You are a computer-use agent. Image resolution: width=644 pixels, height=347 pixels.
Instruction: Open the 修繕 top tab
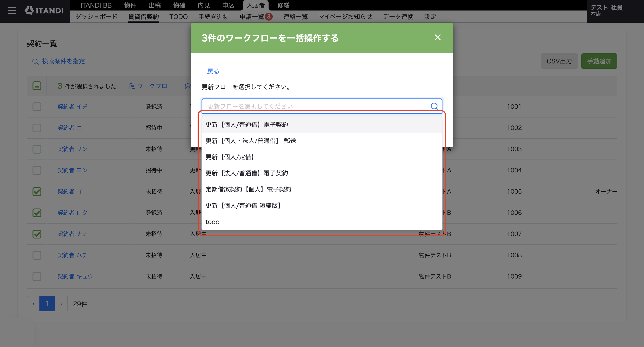pyautogui.click(x=283, y=5)
